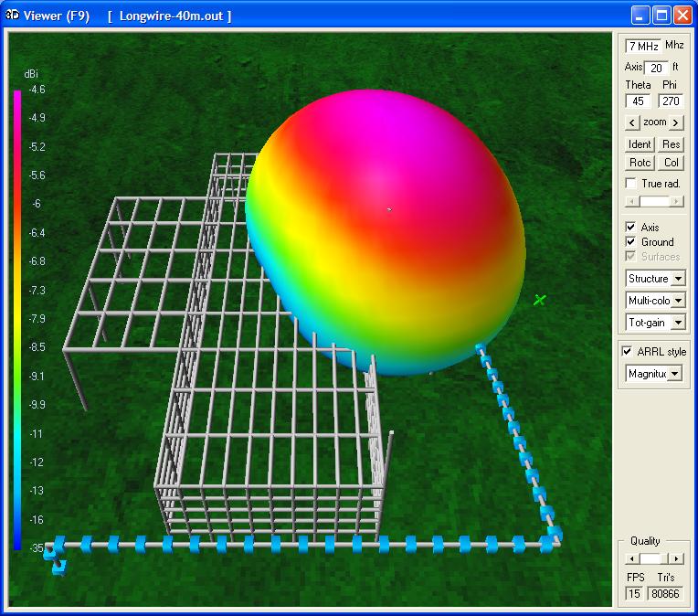698x616 pixels.
Task: Maximize the 3D Viewer window
Action: [661, 16]
